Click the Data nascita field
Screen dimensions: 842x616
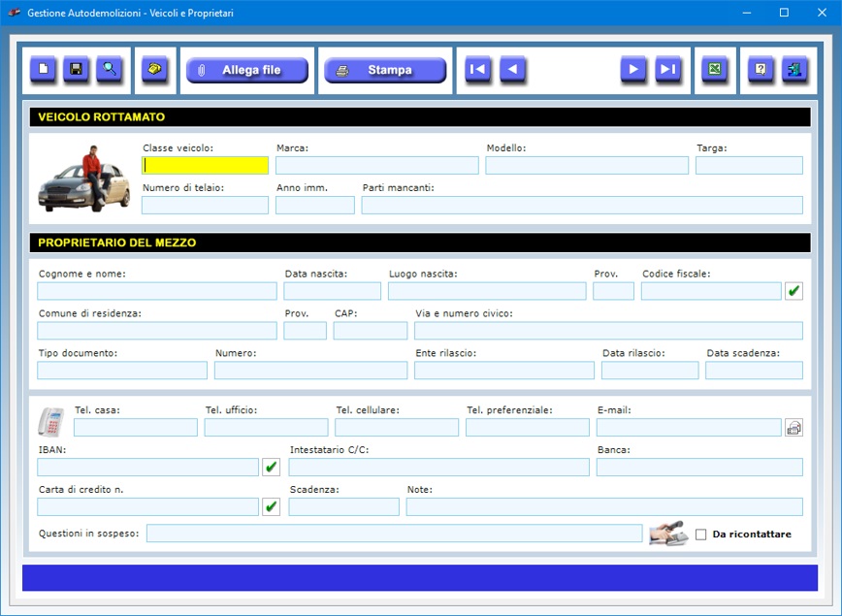(333, 291)
